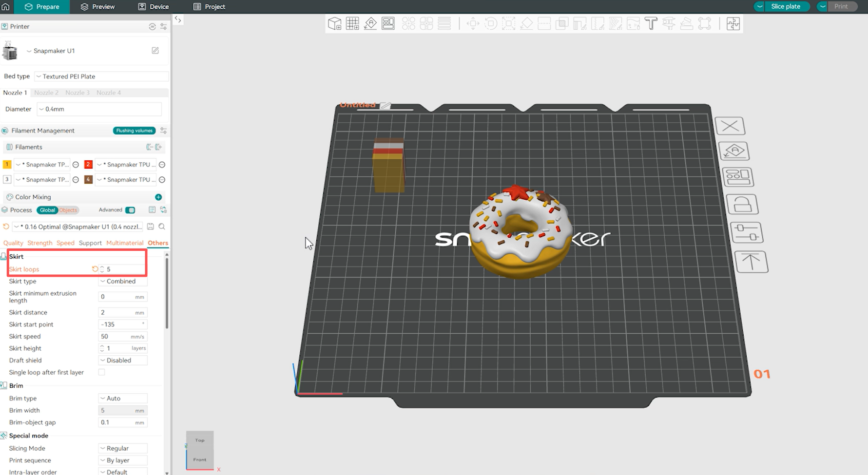Enable Single loop after first layer
The width and height of the screenshot is (868, 475).
[101, 372]
